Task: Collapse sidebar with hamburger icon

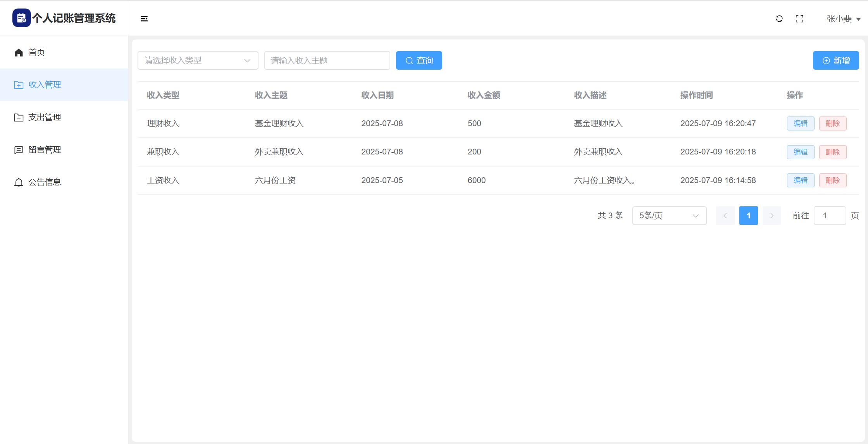Action: click(144, 19)
